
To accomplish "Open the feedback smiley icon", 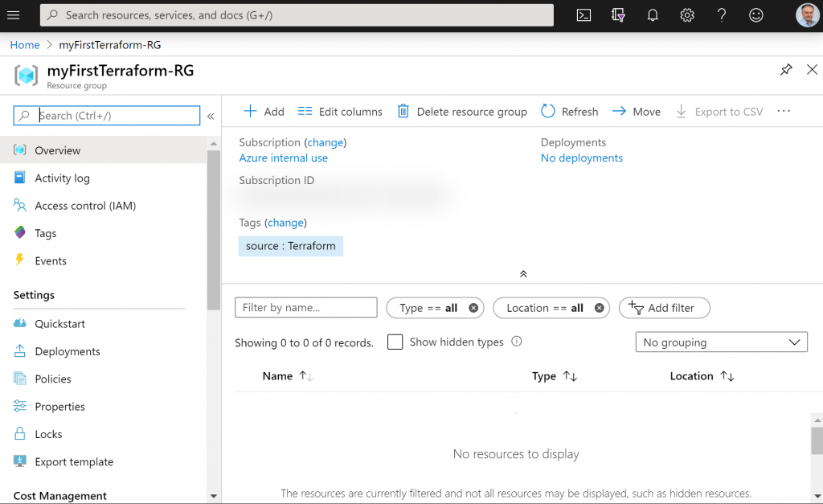I will pos(756,15).
